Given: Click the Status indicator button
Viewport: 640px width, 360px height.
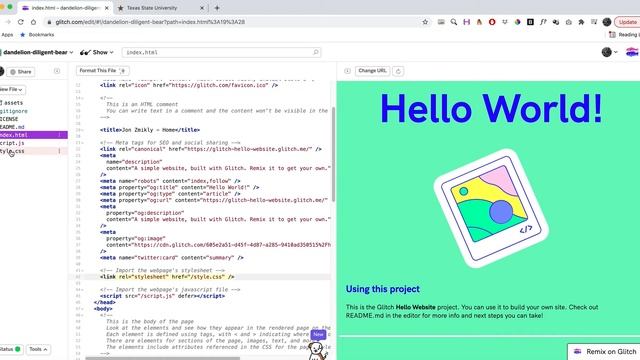Looking at the screenshot, I should (x=11, y=349).
